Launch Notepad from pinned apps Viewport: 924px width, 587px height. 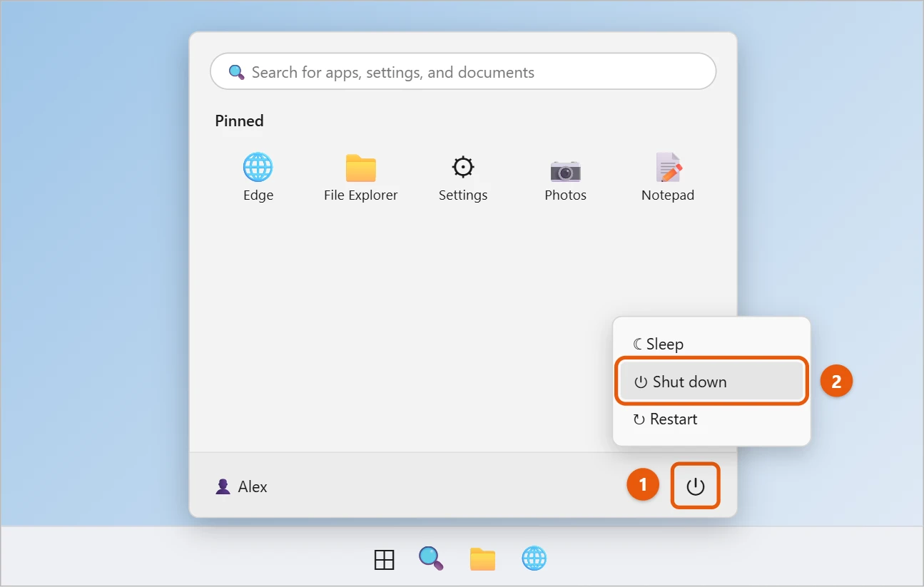click(668, 178)
